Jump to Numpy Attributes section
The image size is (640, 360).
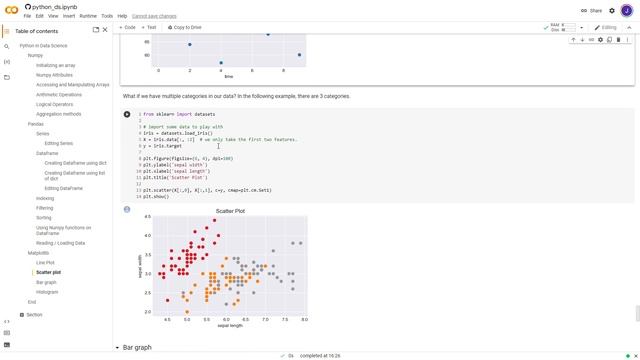coord(54,75)
